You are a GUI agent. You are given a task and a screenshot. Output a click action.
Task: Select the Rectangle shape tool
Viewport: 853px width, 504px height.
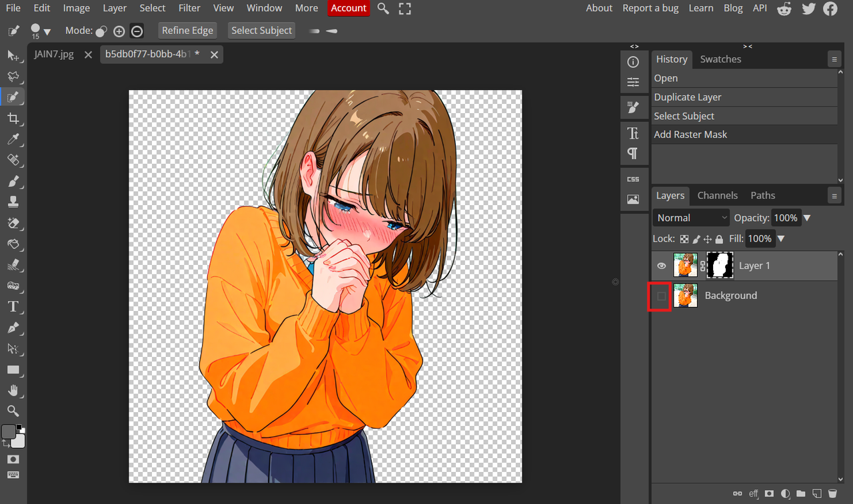pos(13,370)
